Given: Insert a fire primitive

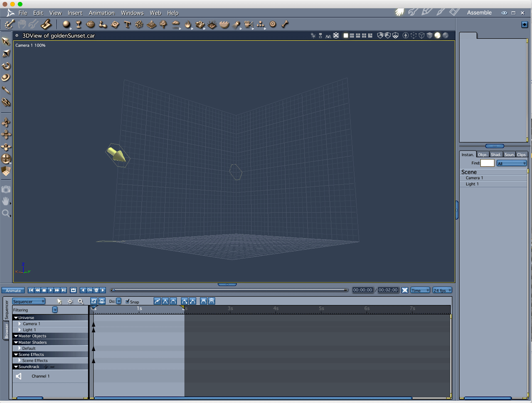Looking at the screenshot, I should click(x=187, y=25).
